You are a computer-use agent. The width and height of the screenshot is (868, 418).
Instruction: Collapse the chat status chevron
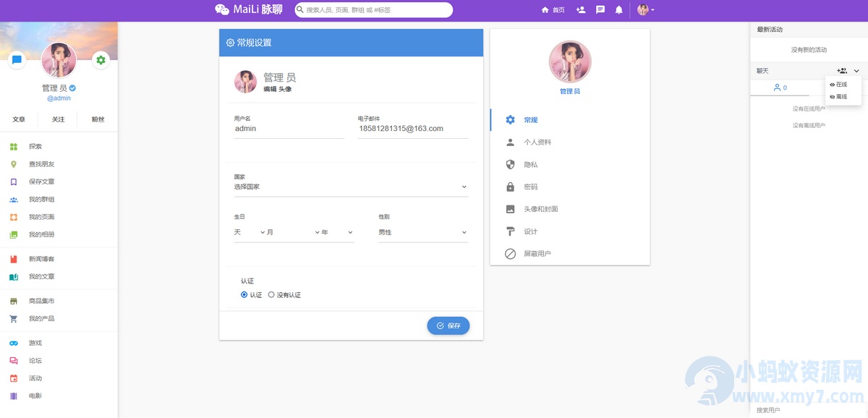click(x=856, y=71)
